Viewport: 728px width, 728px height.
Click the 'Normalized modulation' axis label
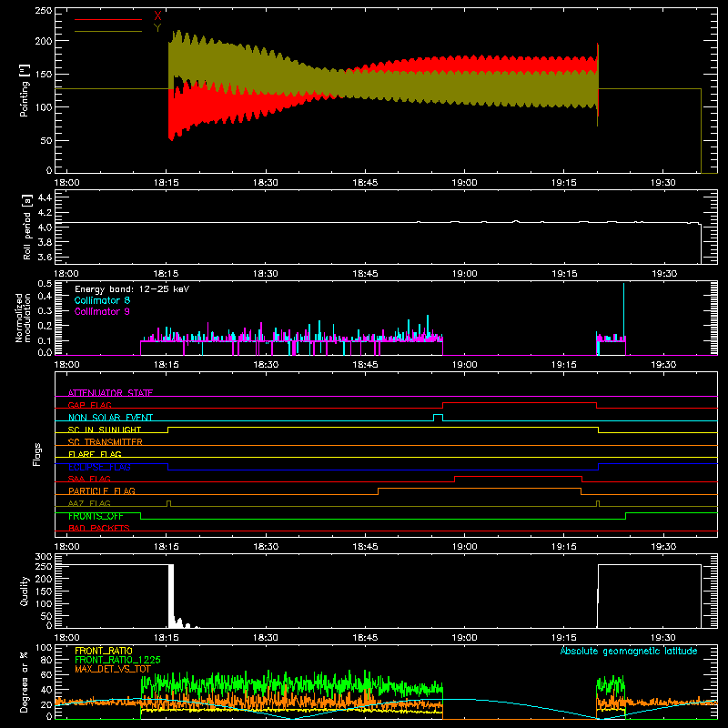[x=23, y=318]
